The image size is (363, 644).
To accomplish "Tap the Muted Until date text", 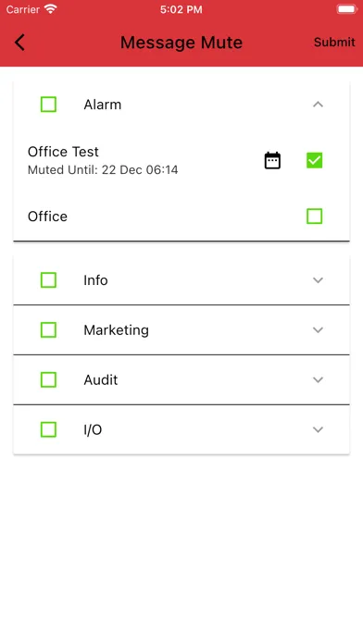I will [x=103, y=169].
